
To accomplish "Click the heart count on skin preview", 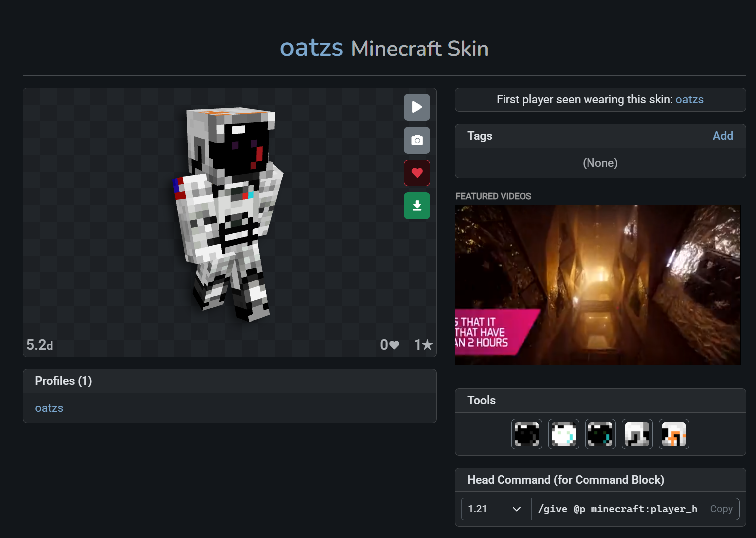I will 389,345.
